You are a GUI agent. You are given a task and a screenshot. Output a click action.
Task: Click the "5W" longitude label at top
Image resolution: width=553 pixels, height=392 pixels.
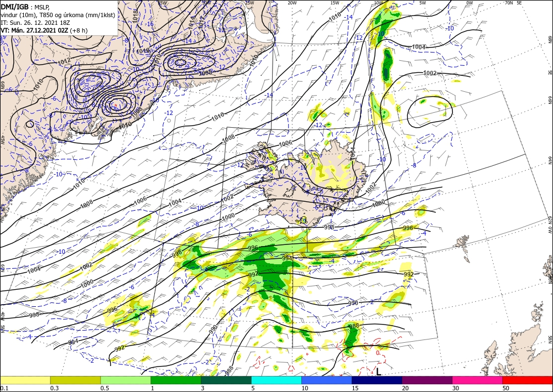click(422, 3)
